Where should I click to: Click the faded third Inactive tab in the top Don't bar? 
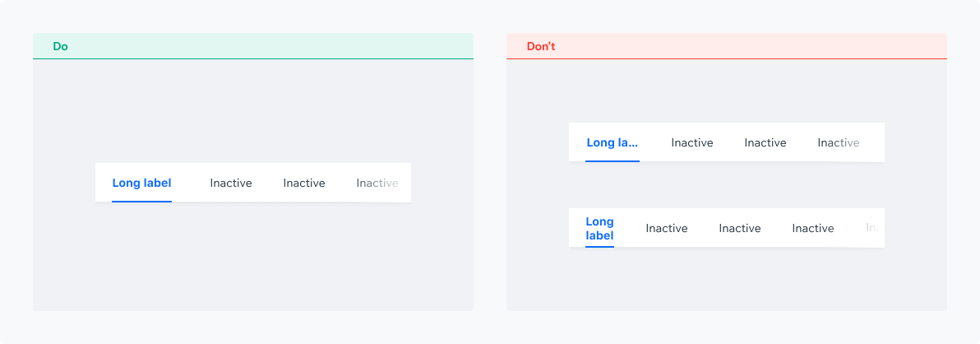[839, 142]
